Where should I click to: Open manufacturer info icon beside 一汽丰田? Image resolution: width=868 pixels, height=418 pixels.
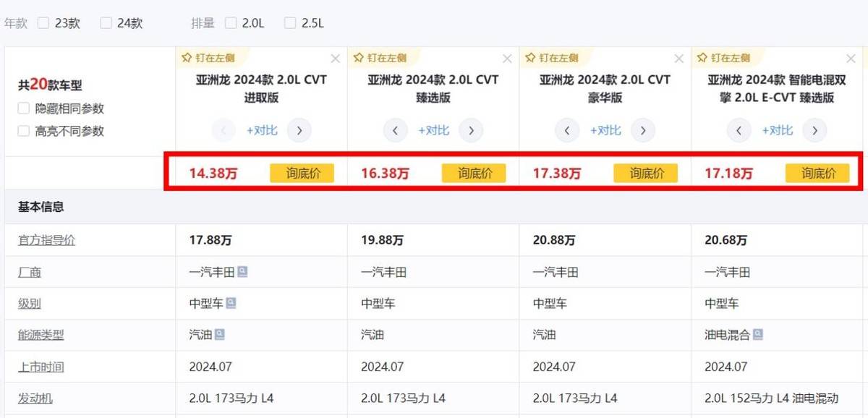pos(243,272)
